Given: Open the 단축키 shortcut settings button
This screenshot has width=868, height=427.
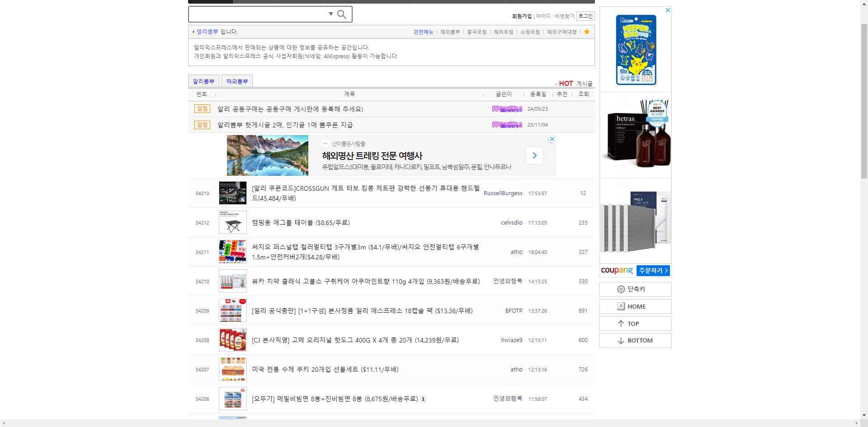Looking at the screenshot, I should [635, 289].
